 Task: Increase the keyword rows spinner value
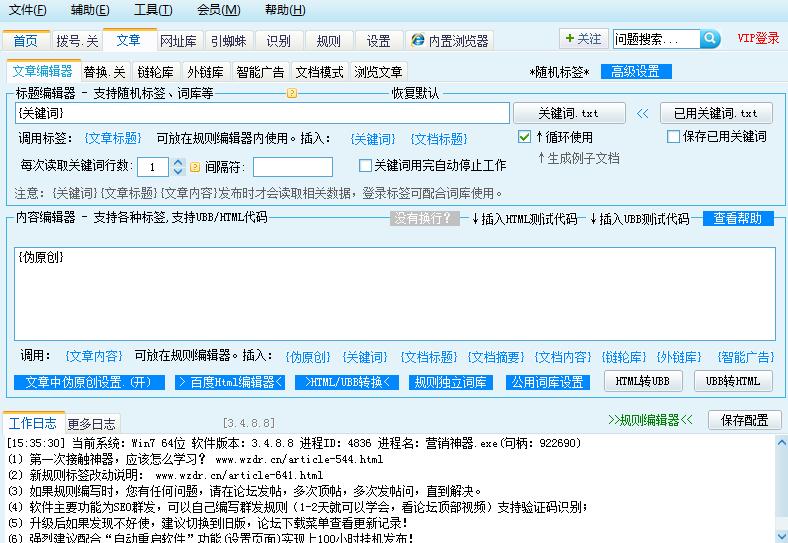[x=177, y=162]
